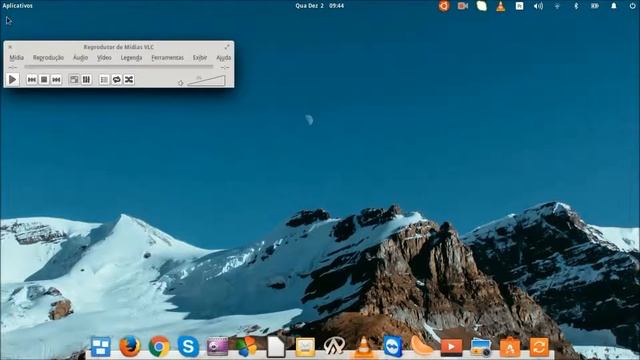The image size is (640, 360).
Task: Maximize the VLC window
Action: click(227, 47)
